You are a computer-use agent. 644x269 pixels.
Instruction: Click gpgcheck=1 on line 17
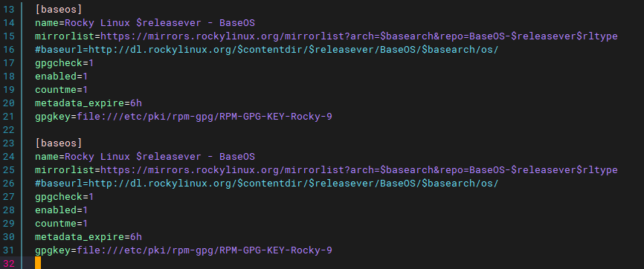pyautogui.click(x=65, y=63)
